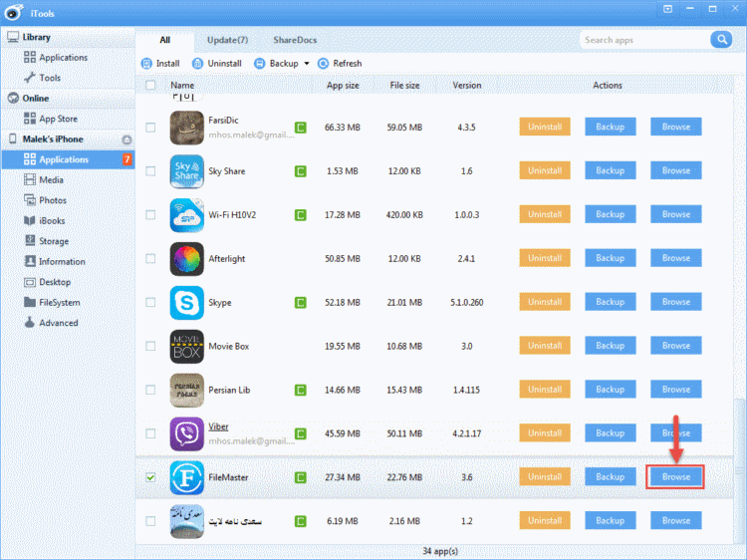This screenshot has height=560, width=747.
Task: Click the Persian Lib app icon
Action: pyautogui.click(x=187, y=390)
